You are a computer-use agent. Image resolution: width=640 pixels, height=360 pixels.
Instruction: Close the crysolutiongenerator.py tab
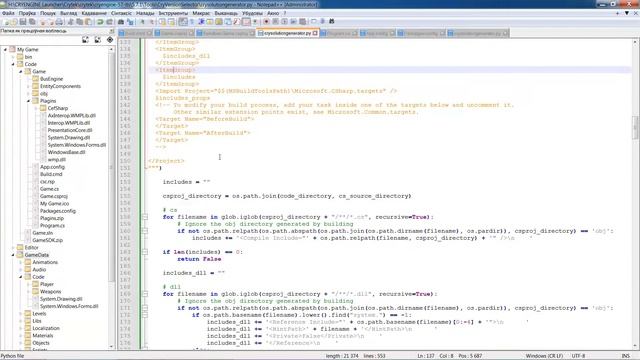point(315,33)
